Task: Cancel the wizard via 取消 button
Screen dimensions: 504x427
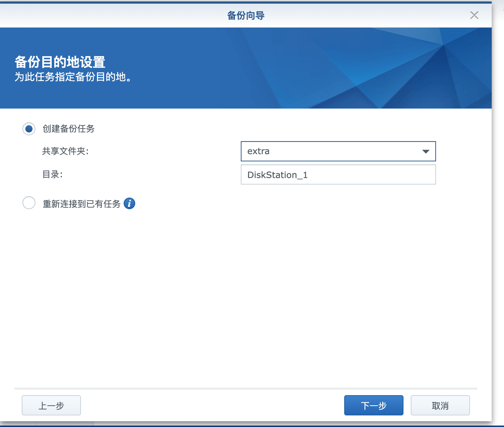Action: point(440,405)
